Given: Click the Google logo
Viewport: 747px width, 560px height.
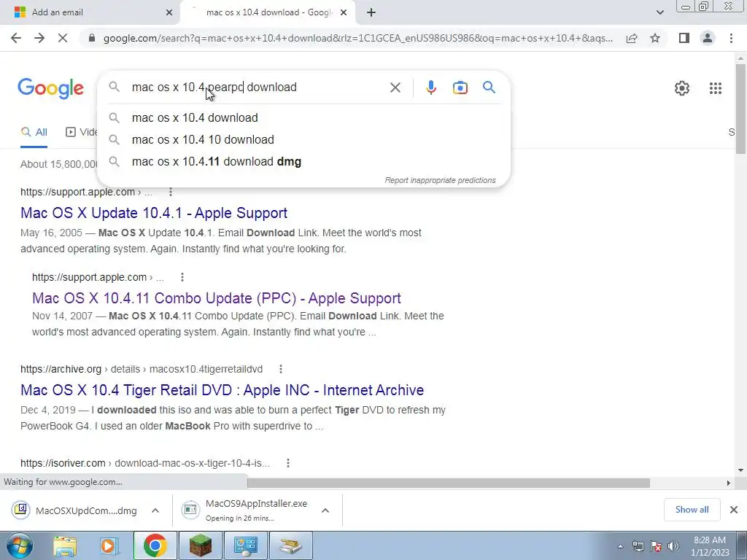Looking at the screenshot, I should (x=50, y=88).
